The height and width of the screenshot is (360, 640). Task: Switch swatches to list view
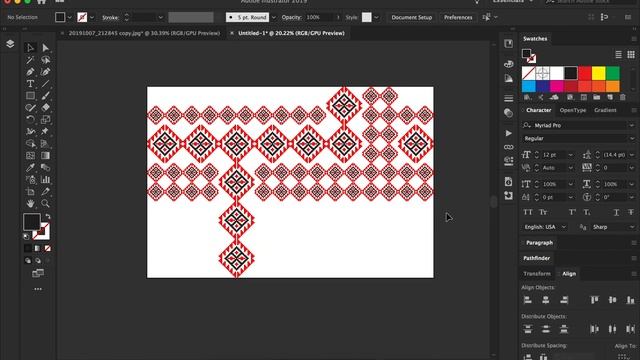(x=618, y=54)
